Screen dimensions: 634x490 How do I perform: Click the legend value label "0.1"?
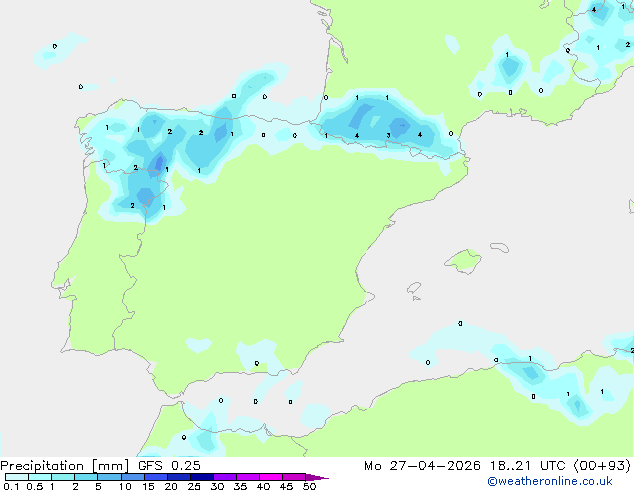[x=11, y=486]
